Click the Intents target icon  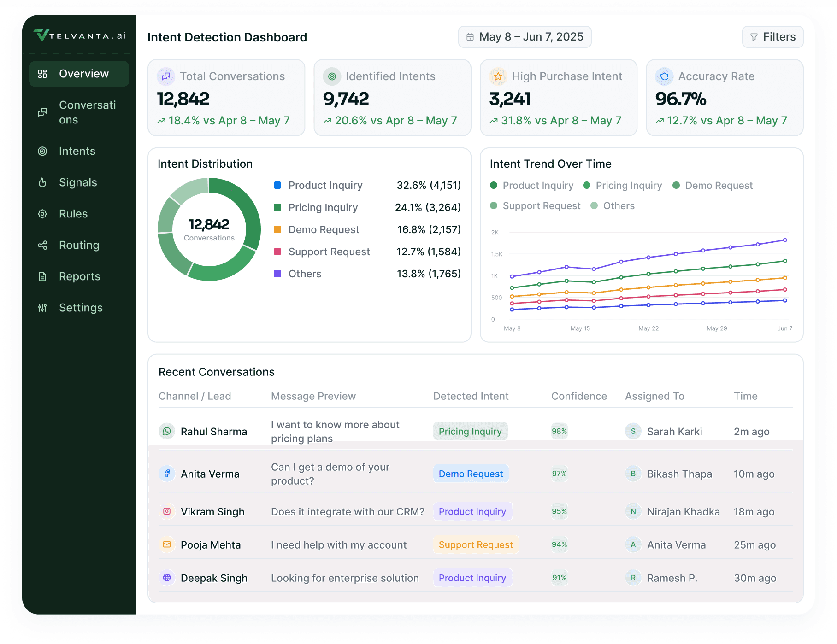tap(42, 151)
